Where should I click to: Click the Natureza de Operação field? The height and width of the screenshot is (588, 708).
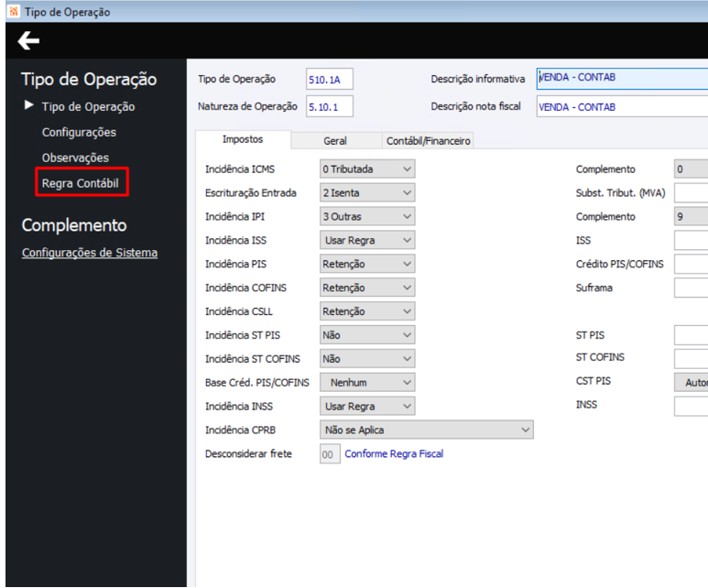pos(330,107)
